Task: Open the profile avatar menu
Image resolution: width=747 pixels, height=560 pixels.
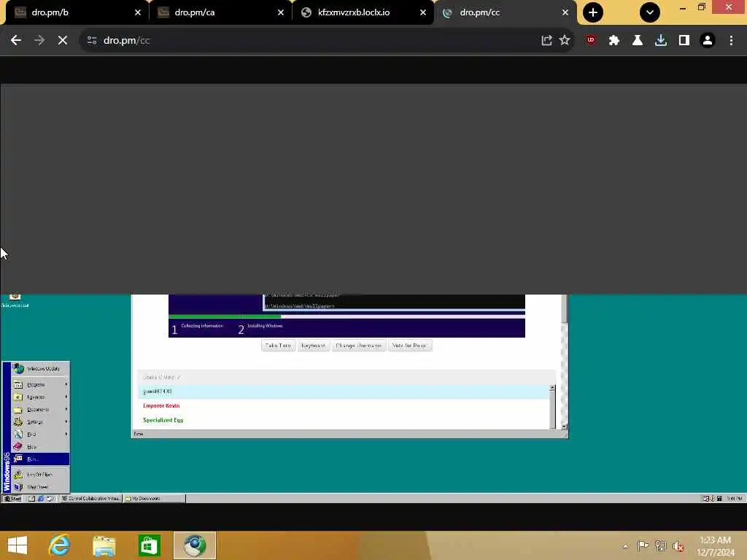Action: point(708,41)
